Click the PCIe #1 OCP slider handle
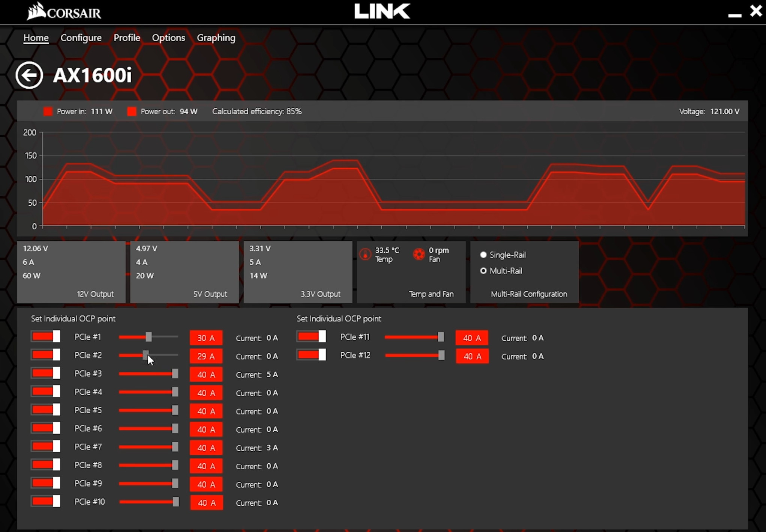Viewport: 766px width, 532px height. [x=149, y=337]
